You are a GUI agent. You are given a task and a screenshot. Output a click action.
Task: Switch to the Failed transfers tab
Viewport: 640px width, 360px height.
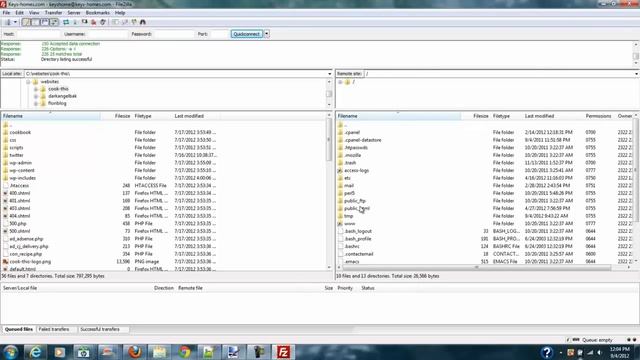pyautogui.click(x=54, y=329)
